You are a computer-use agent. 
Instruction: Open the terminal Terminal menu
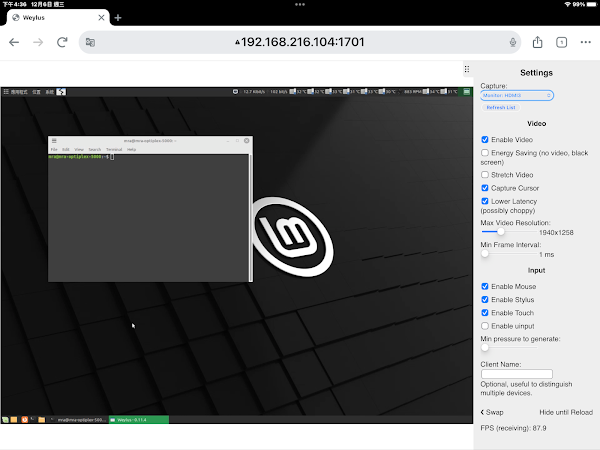(x=114, y=150)
